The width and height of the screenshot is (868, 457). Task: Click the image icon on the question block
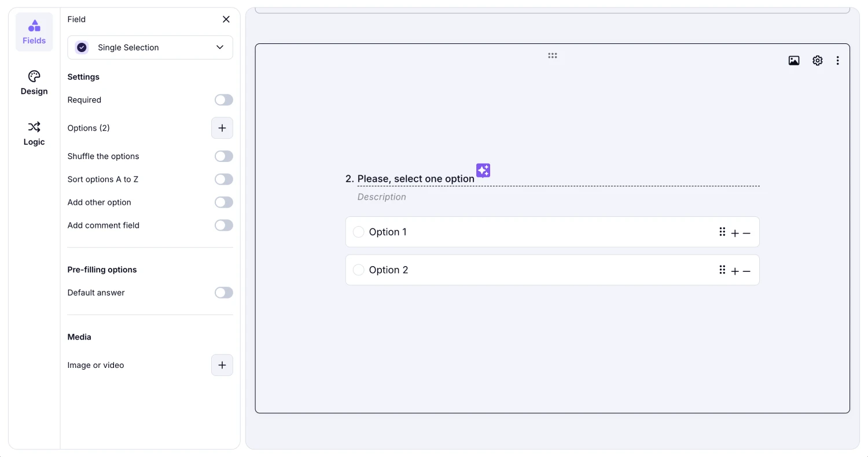click(793, 60)
